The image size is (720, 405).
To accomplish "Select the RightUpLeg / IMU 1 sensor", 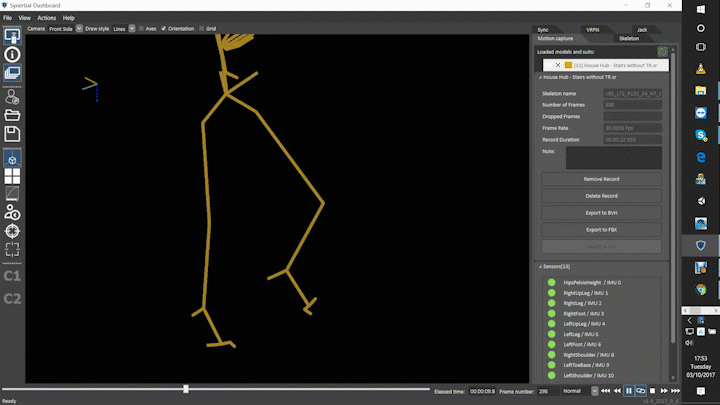I will (x=585, y=293).
